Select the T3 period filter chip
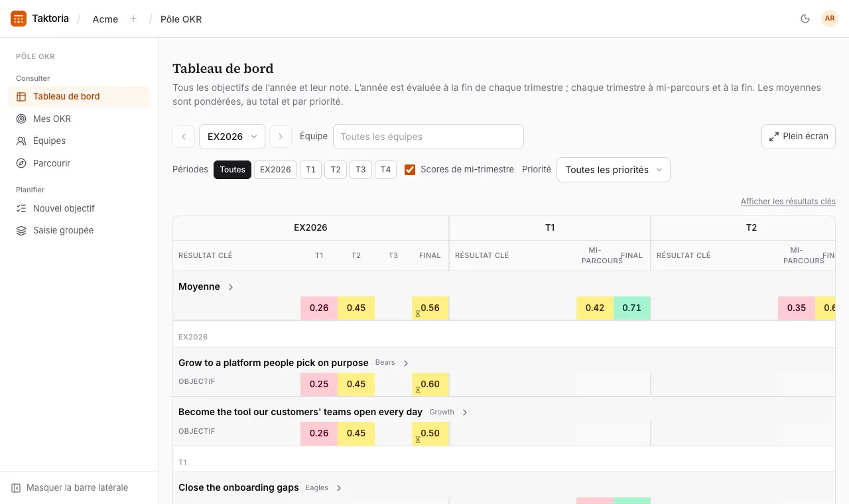The image size is (849, 504). [x=360, y=170]
